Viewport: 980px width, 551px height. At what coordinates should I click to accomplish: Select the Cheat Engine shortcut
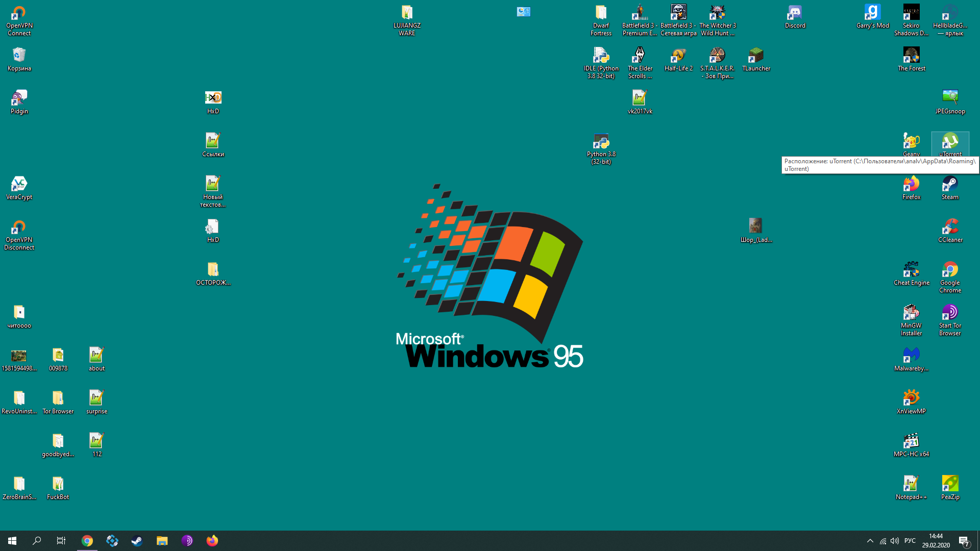click(911, 273)
